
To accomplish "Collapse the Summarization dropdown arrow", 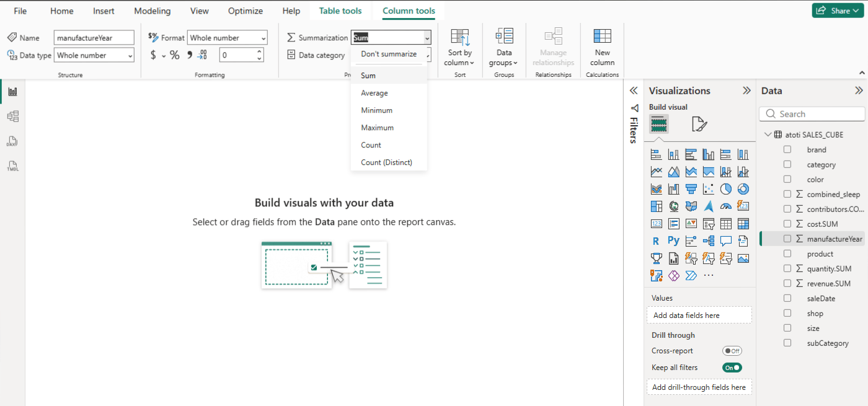I will click(427, 38).
